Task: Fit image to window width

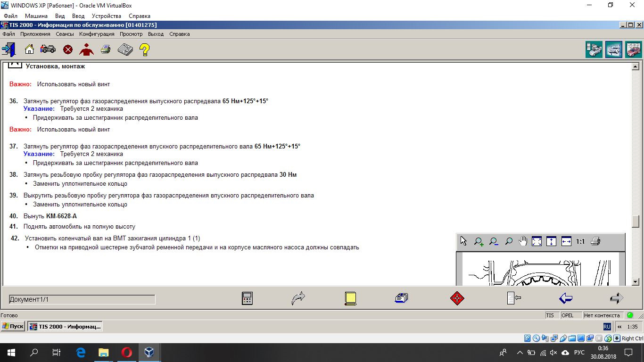Action: tap(566, 241)
